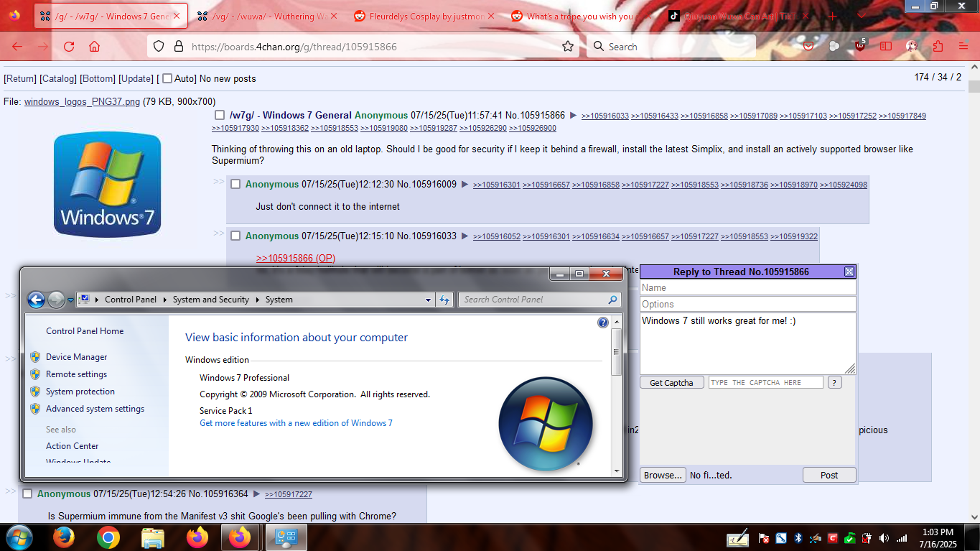Go back in Control Panel window
The height and width of the screenshot is (551, 980).
pyautogui.click(x=36, y=300)
